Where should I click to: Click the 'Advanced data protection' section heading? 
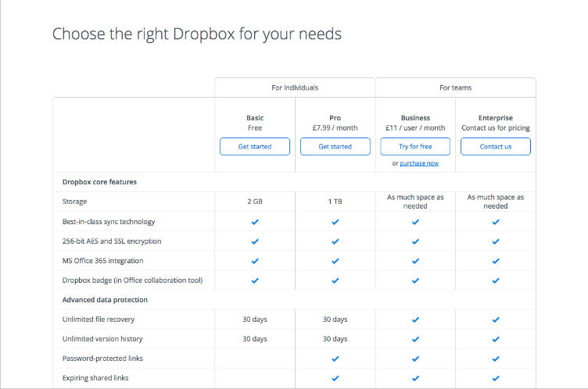click(105, 300)
